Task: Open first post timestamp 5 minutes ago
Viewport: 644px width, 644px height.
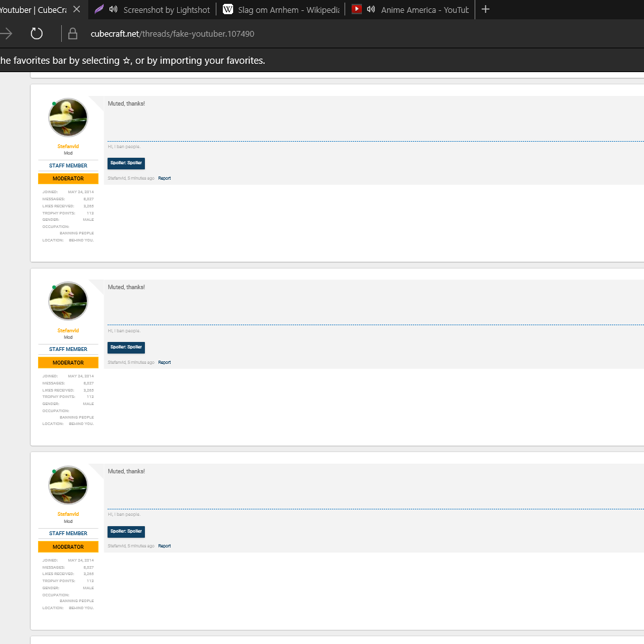Action: pyautogui.click(x=141, y=178)
